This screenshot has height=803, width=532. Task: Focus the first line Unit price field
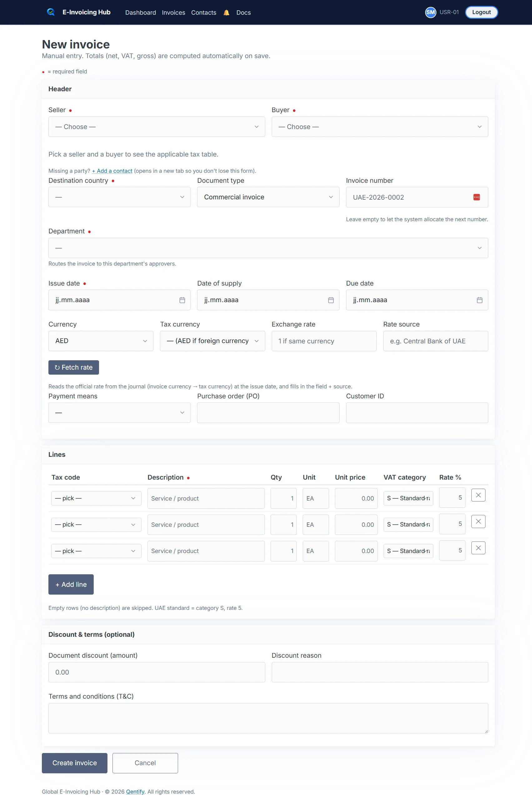pos(356,498)
